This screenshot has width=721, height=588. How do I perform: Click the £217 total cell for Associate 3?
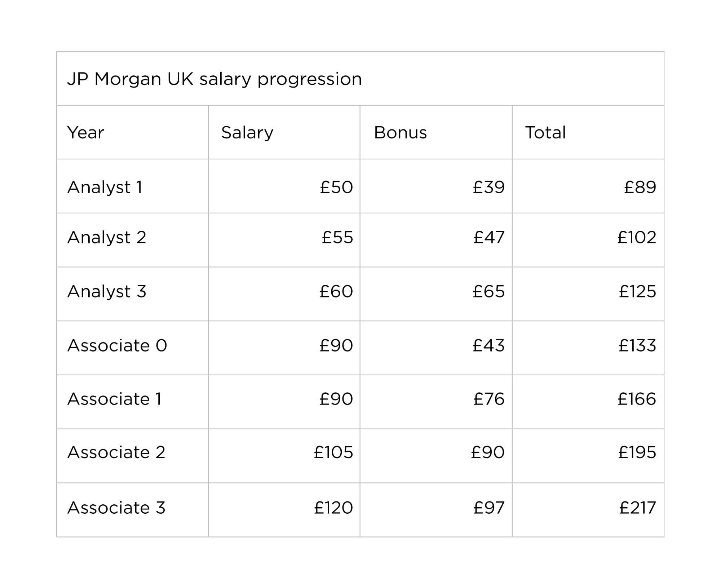637,508
